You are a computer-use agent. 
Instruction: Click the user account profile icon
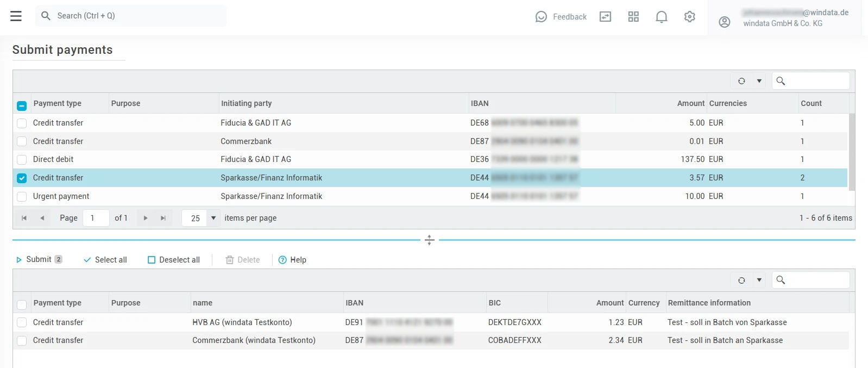(x=724, y=22)
